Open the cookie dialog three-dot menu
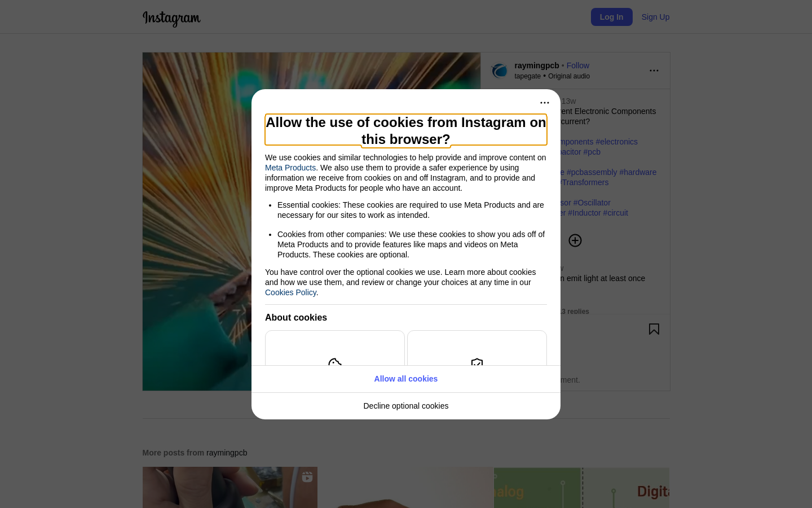The height and width of the screenshot is (508, 812). tap(545, 103)
